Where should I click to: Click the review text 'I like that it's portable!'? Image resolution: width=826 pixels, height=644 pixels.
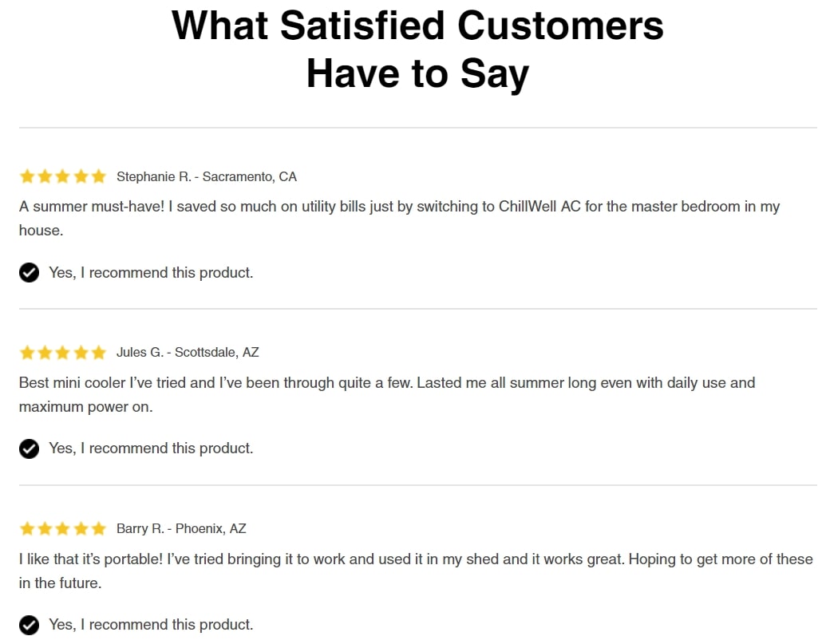[416, 571]
